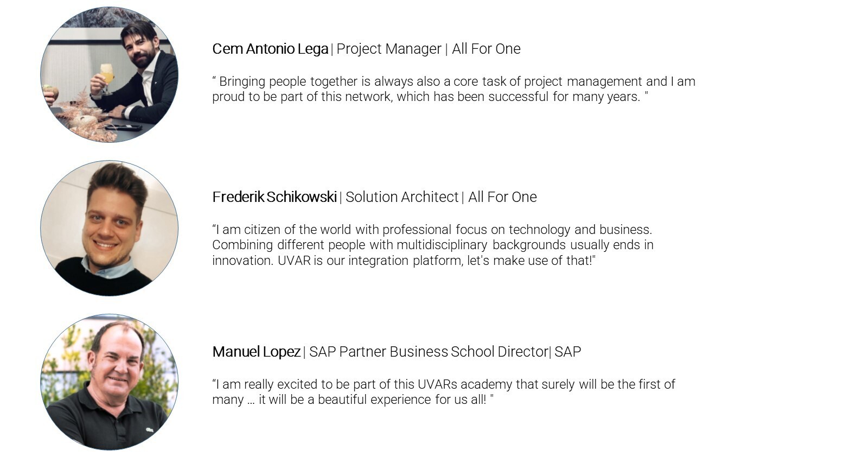The height and width of the screenshot is (456, 868).
Task: Click line 'proud to be part of this network'
Action: point(430,97)
